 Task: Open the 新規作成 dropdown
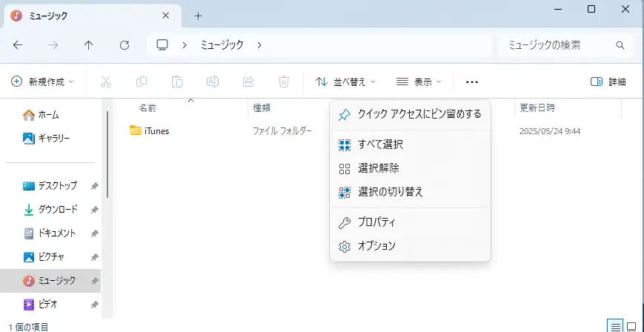(x=44, y=82)
